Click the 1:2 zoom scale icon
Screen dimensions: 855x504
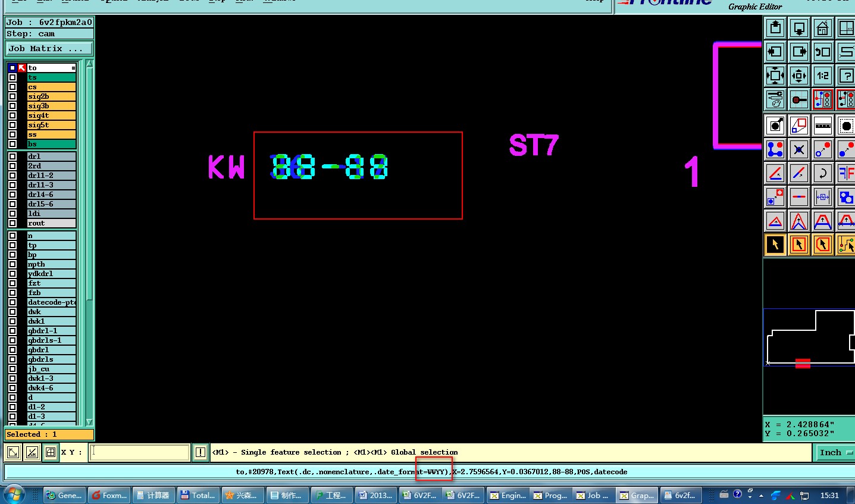point(823,76)
